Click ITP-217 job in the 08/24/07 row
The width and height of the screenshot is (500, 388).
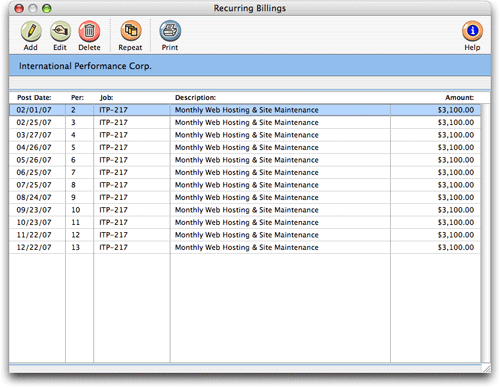click(113, 197)
